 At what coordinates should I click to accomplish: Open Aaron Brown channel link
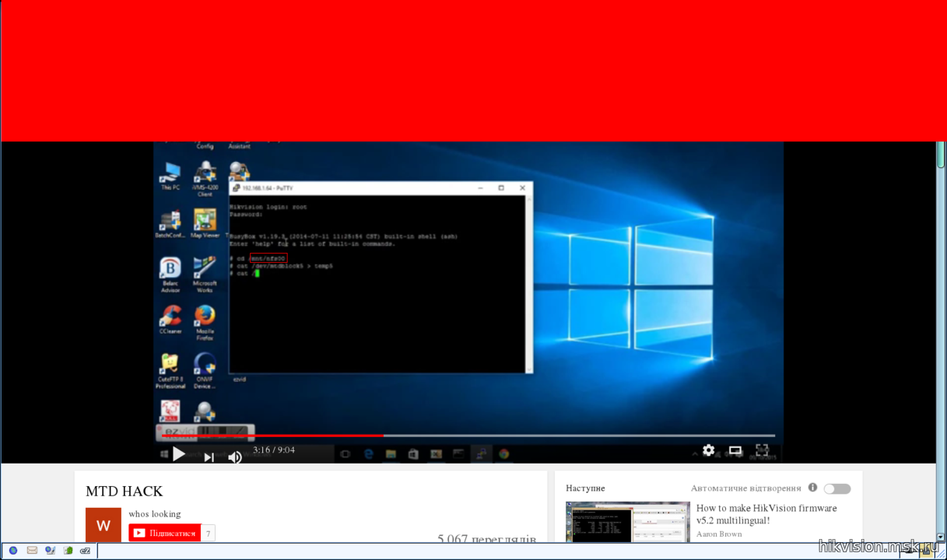(719, 534)
